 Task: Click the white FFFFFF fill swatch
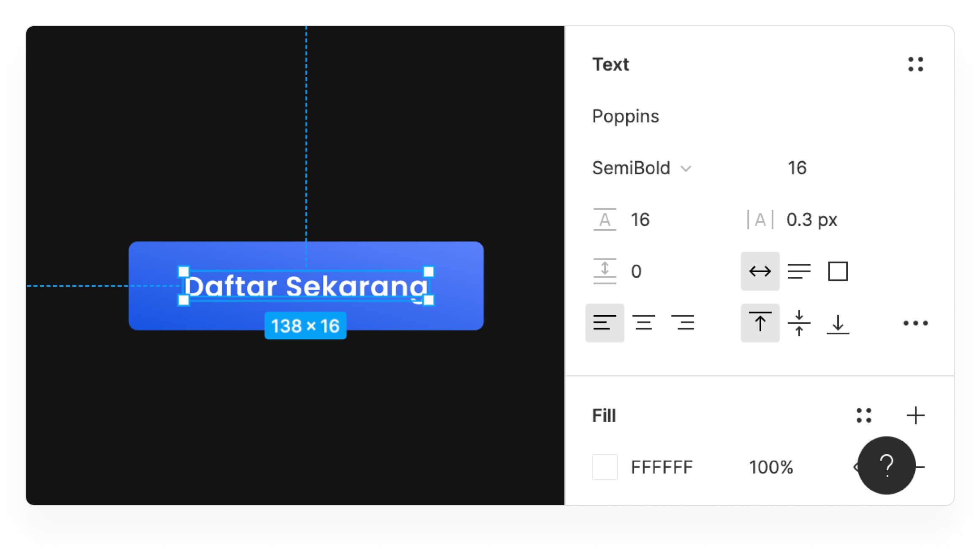pyautogui.click(x=604, y=467)
